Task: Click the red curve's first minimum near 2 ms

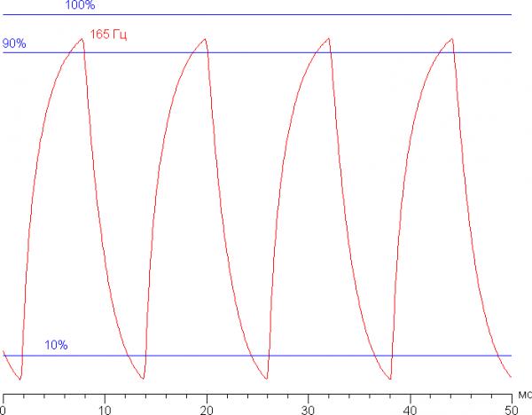Action: [x=21, y=380]
